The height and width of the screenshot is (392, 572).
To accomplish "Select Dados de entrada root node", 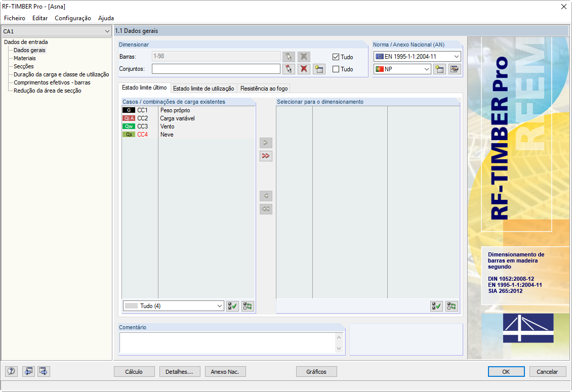I will pyautogui.click(x=26, y=42).
